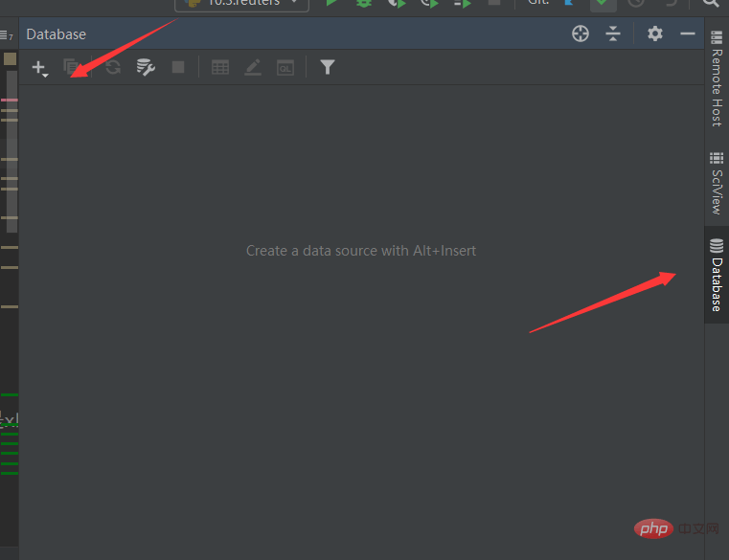The width and height of the screenshot is (729, 560).
Task: Click the table editor grid icon
Action: click(x=220, y=67)
